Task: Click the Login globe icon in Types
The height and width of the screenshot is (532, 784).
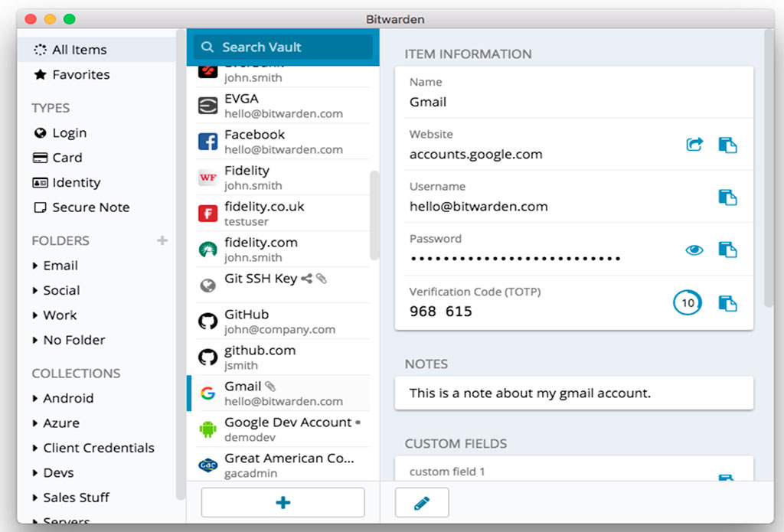Action: 40,133
